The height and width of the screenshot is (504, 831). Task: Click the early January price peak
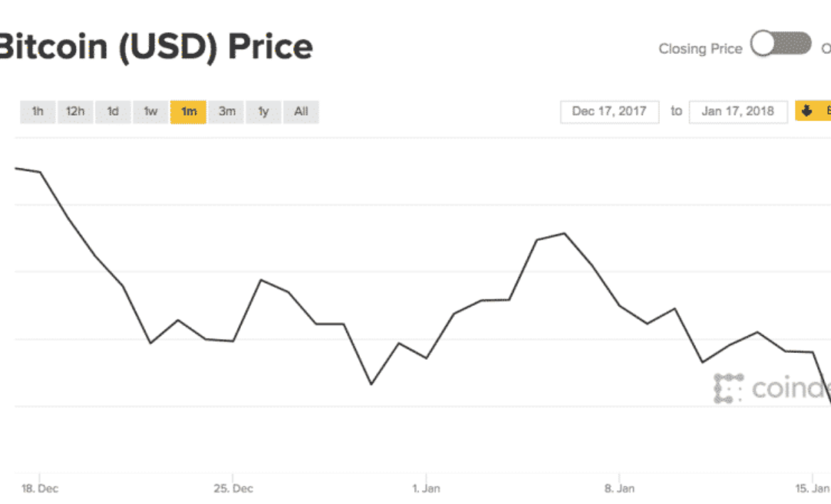pos(564,233)
